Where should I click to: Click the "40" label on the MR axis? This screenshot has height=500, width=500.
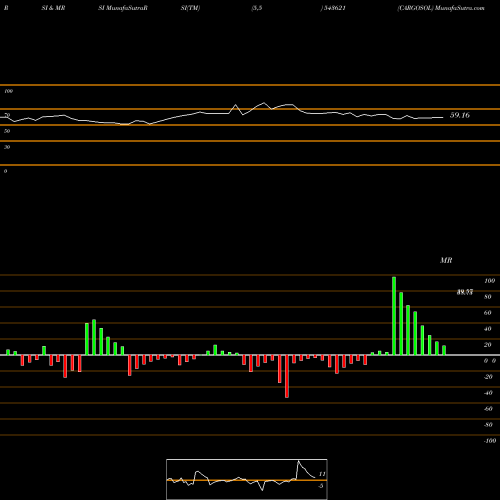(x=488, y=329)
